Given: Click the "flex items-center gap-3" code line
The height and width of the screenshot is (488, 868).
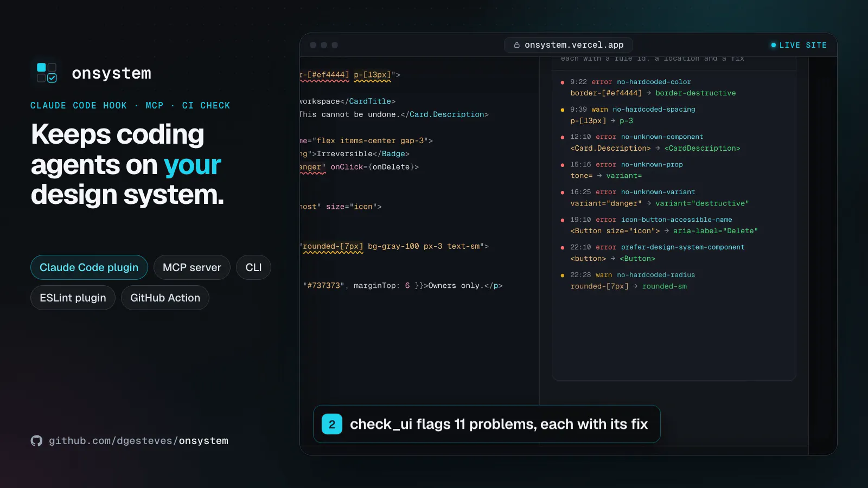Looking at the screenshot, I should coord(367,140).
